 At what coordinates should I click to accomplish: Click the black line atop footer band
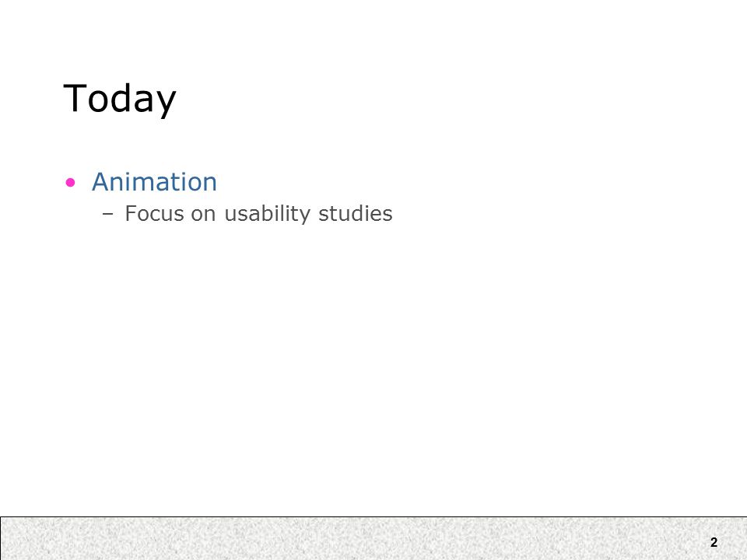point(373,516)
